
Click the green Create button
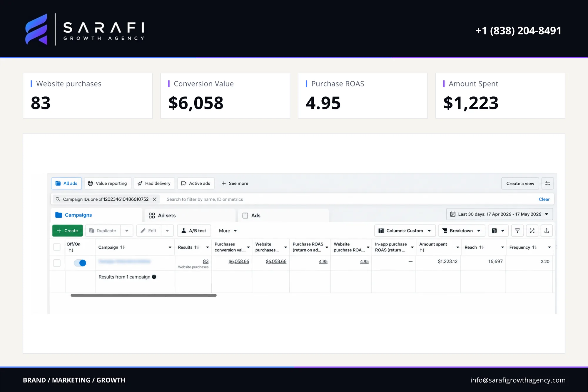tap(67, 231)
